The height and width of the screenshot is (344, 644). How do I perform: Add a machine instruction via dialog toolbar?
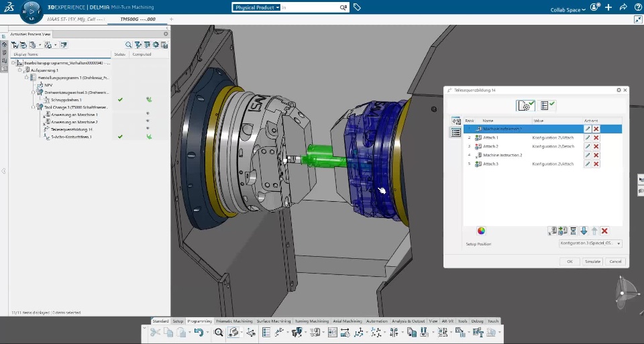[x=552, y=231]
